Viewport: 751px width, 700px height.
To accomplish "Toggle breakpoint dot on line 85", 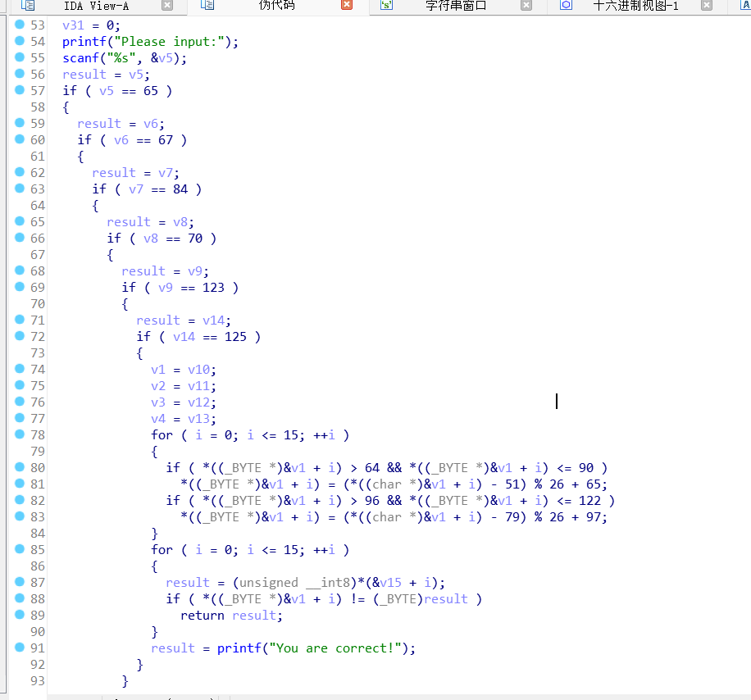I will tap(20, 549).
